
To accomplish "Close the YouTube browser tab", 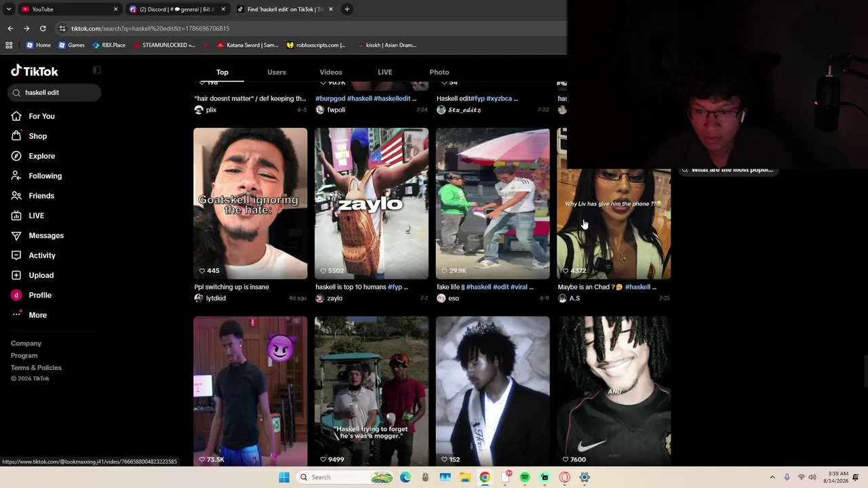I will (115, 9).
